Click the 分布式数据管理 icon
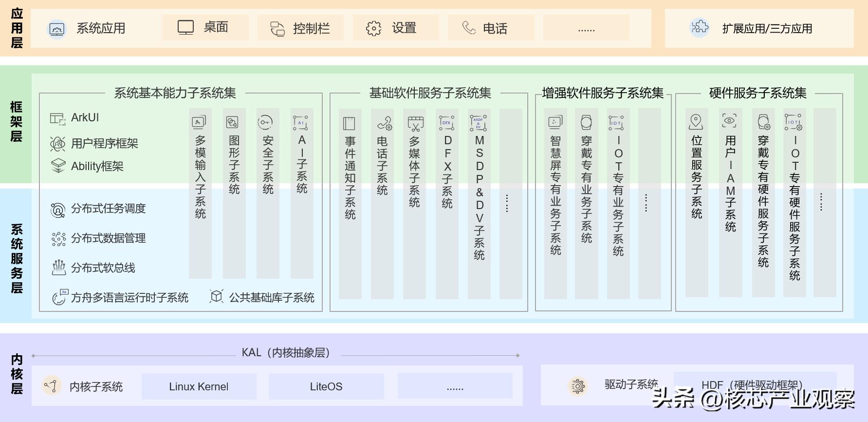This screenshot has height=422, width=868. click(x=58, y=239)
